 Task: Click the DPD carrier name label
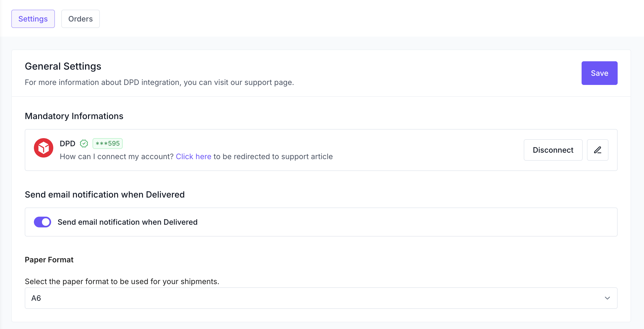tap(68, 144)
